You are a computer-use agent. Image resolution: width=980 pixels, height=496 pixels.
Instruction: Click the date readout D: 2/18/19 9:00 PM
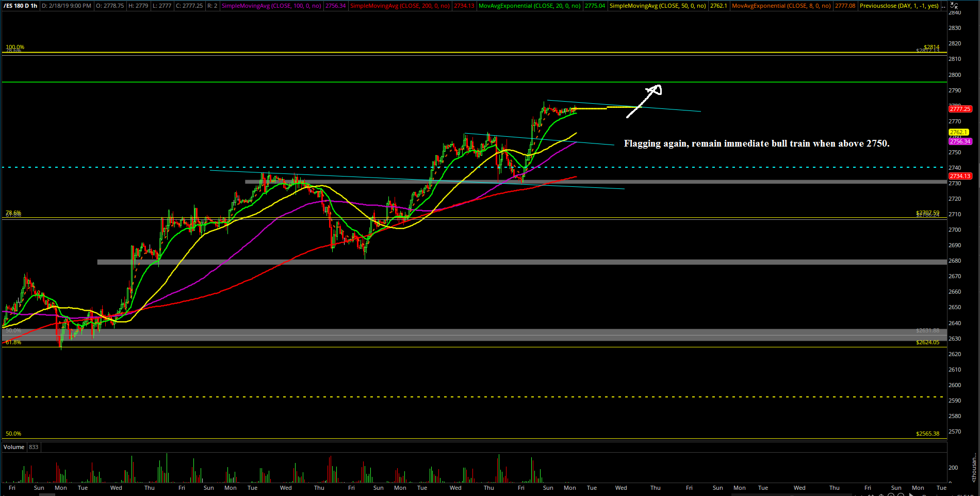pos(67,6)
